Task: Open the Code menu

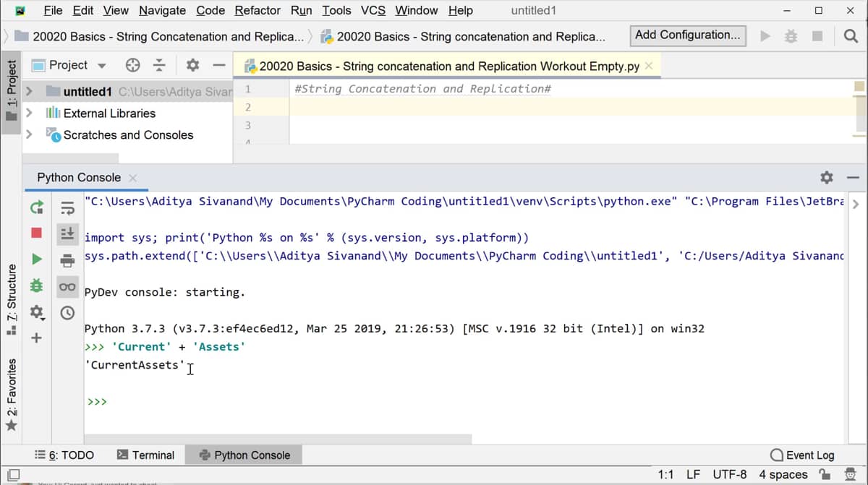Action: [x=210, y=11]
